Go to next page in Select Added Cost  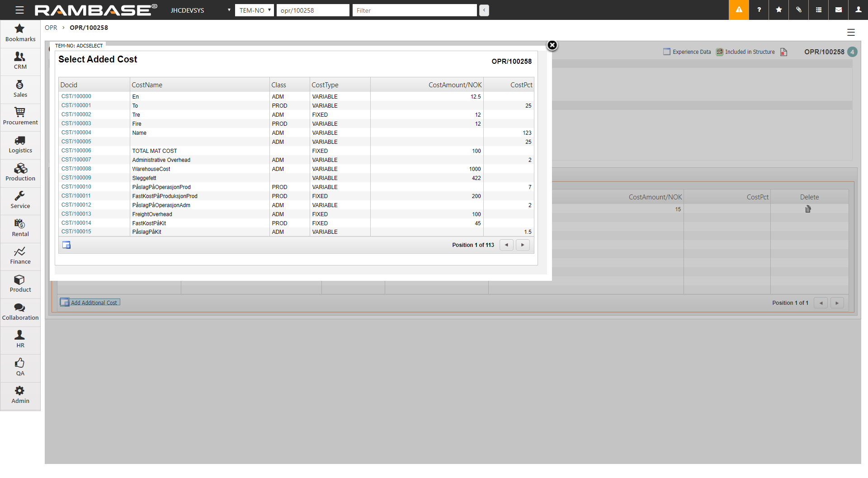point(523,245)
